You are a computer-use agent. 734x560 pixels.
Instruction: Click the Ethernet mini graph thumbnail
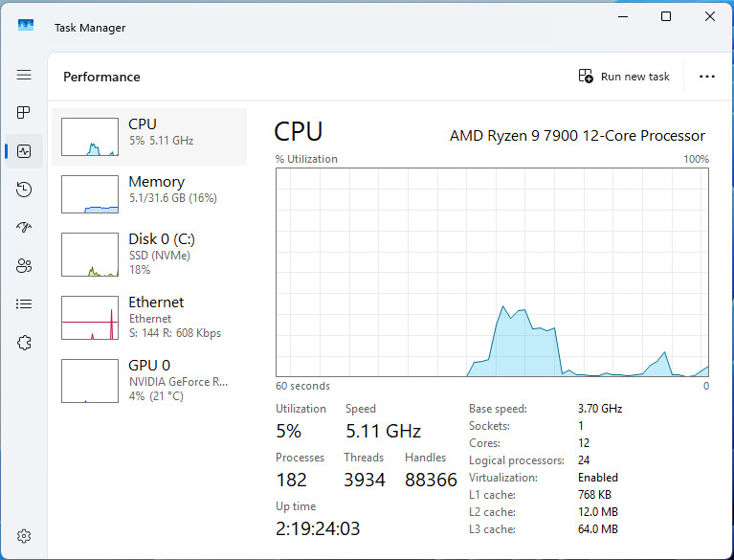(x=90, y=318)
